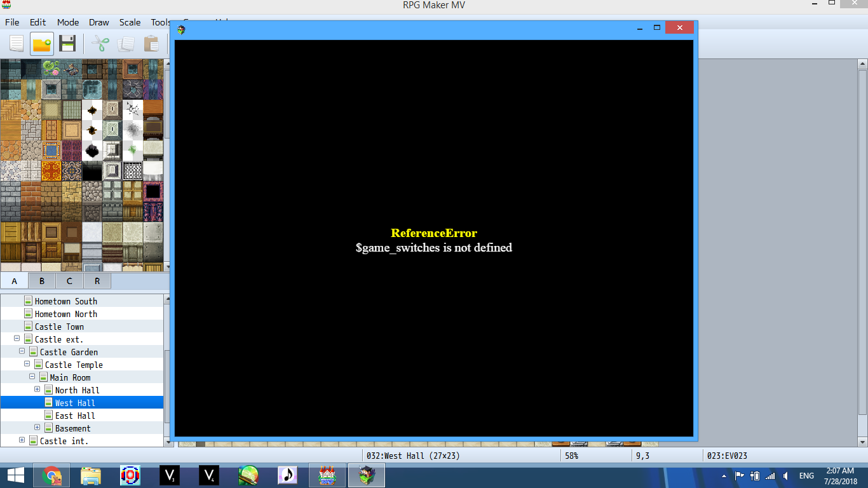This screenshot has height=488, width=868.
Task: Select the Basement map
Action: [72, 428]
